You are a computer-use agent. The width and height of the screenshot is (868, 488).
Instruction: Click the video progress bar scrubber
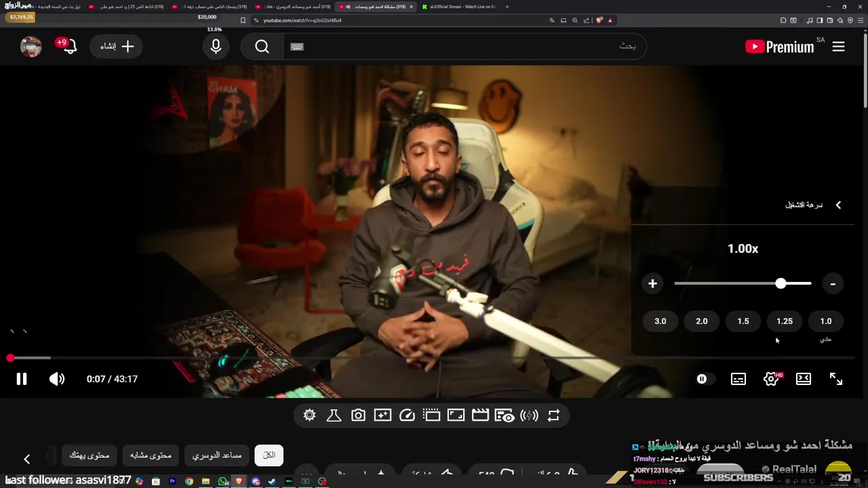pyautogui.click(x=10, y=358)
